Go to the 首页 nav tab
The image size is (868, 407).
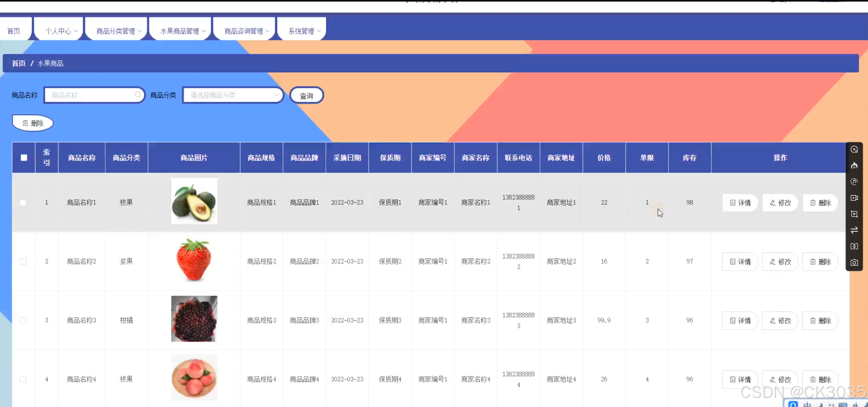[14, 31]
